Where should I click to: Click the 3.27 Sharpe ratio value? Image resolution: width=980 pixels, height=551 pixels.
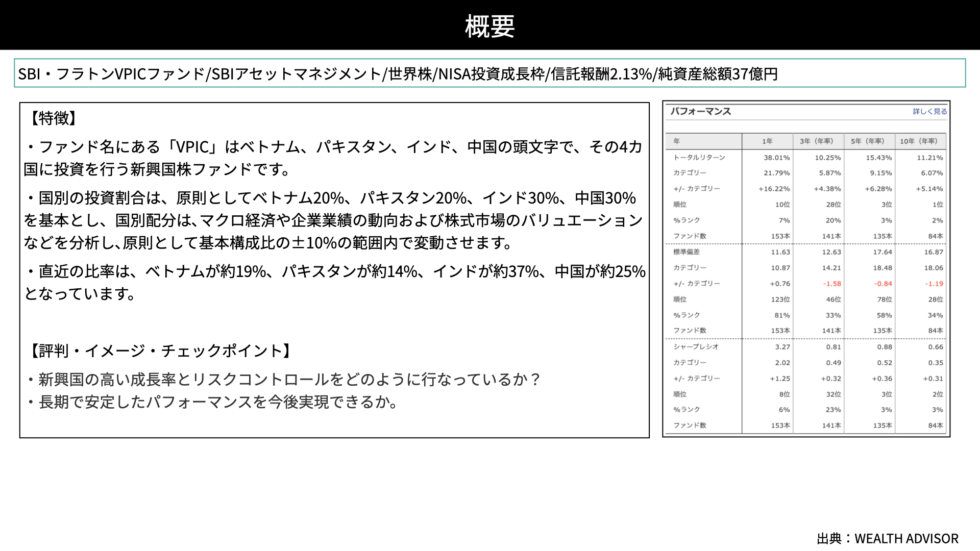(x=782, y=347)
